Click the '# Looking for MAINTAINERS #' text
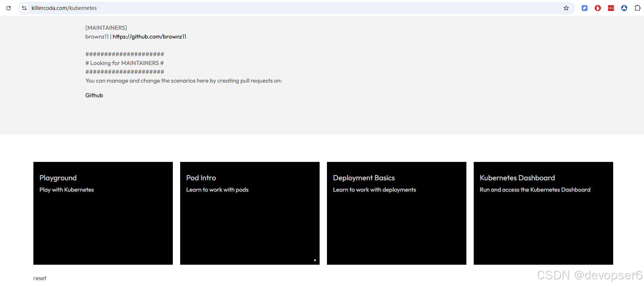The image size is (644, 286). [124, 63]
